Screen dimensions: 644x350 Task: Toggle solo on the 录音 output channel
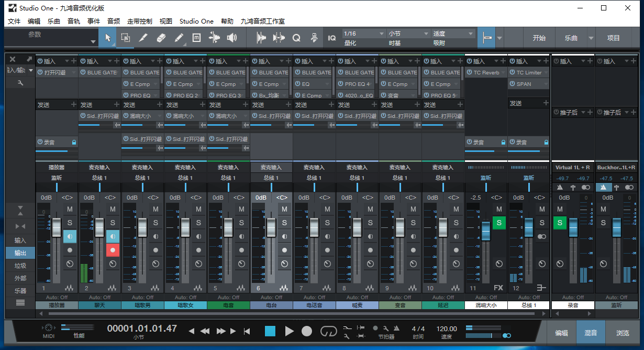[x=560, y=223]
